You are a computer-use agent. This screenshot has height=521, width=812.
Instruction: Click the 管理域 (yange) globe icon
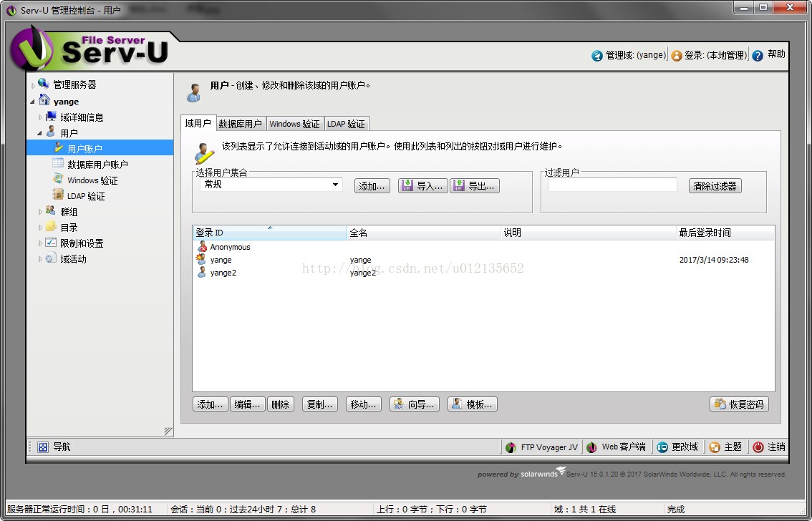click(x=597, y=55)
